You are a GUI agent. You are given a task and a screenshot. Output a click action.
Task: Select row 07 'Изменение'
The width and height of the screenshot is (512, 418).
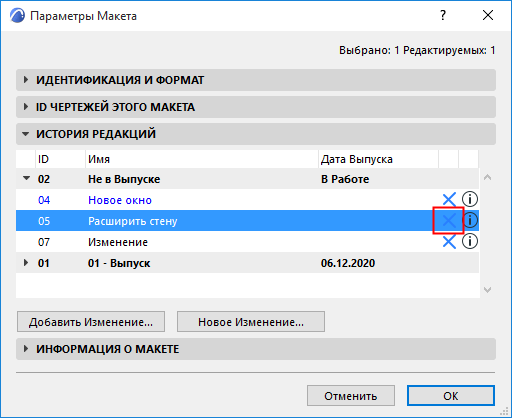coord(247,242)
